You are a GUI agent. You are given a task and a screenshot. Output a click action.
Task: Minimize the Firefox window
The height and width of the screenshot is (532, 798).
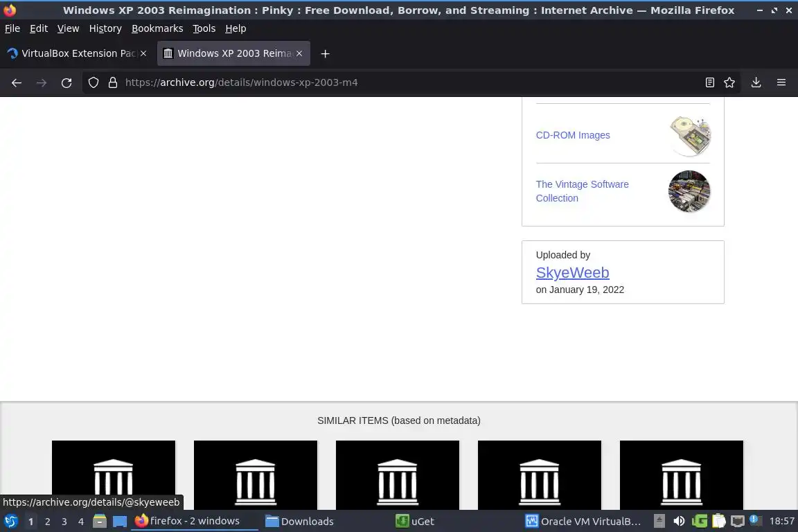tap(759, 10)
